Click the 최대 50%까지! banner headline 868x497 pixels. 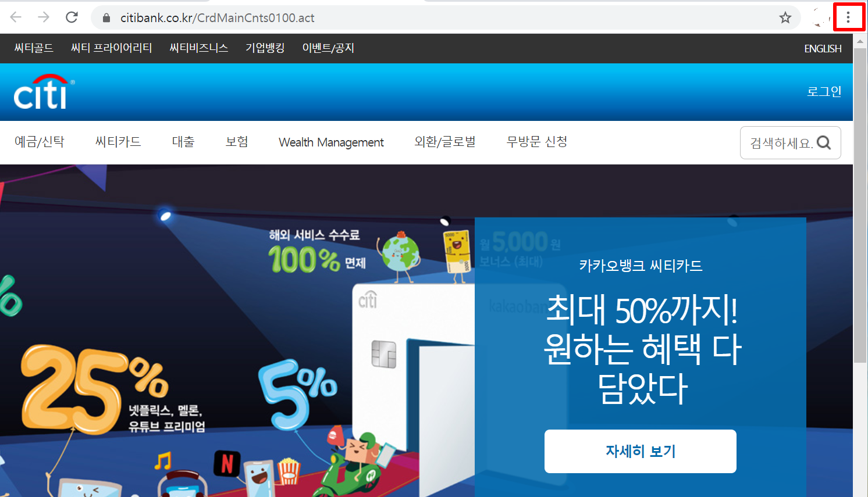point(642,310)
